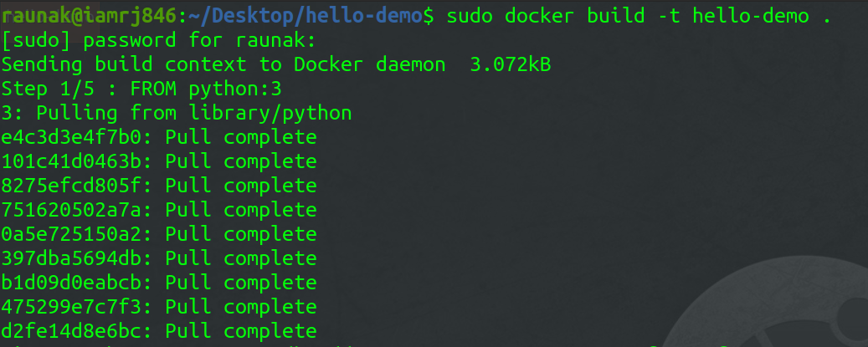Click layer hash e4c3d3e4f7b0
This screenshot has height=347, width=868.
pos(79,137)
